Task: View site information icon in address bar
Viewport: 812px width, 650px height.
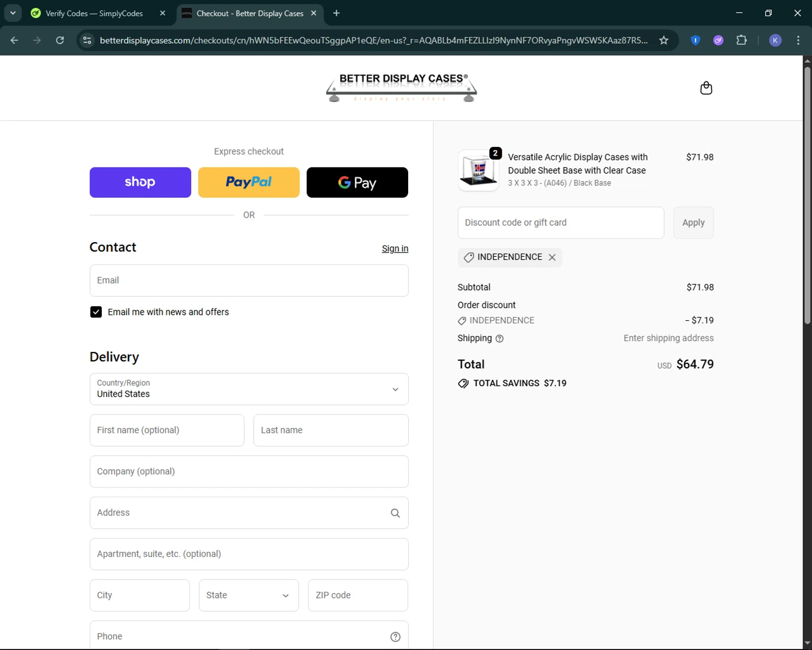Action: [x=87, y=40]
